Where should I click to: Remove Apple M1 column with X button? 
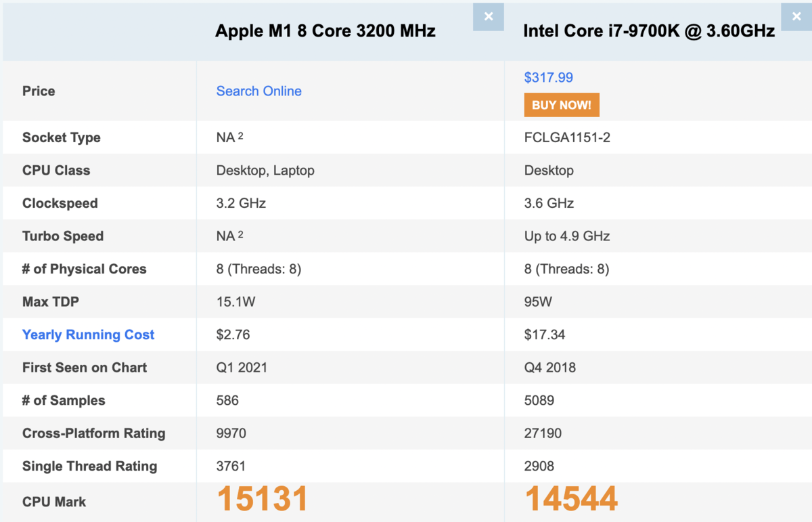click(x=489, y=16)
